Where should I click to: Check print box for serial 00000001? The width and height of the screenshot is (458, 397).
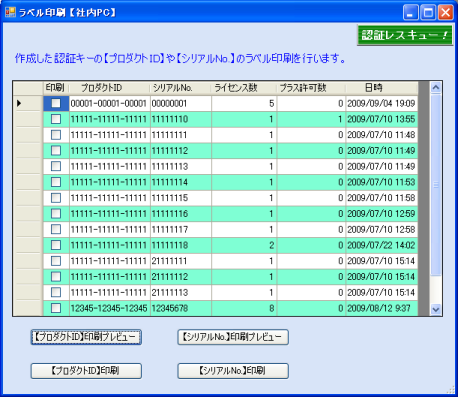tap(56, 103)
